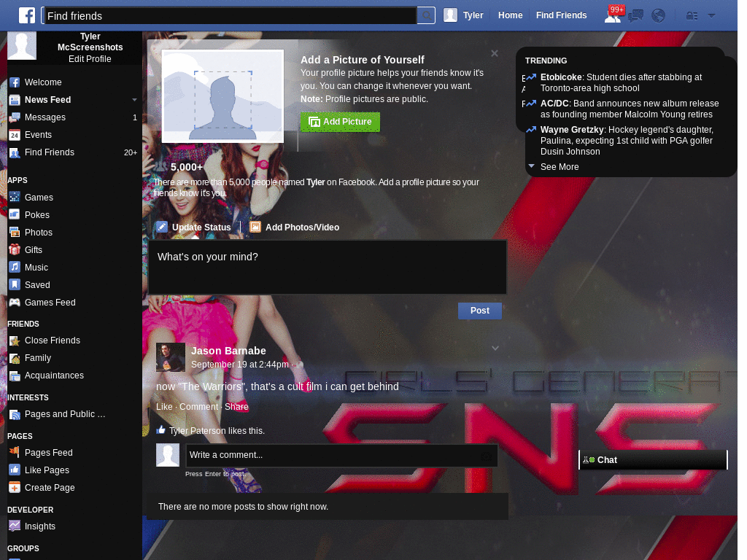The width and height of the screenshot is (747, 560).
Task: Open the notifications globe icon
Action: click(x=659, y=16)
